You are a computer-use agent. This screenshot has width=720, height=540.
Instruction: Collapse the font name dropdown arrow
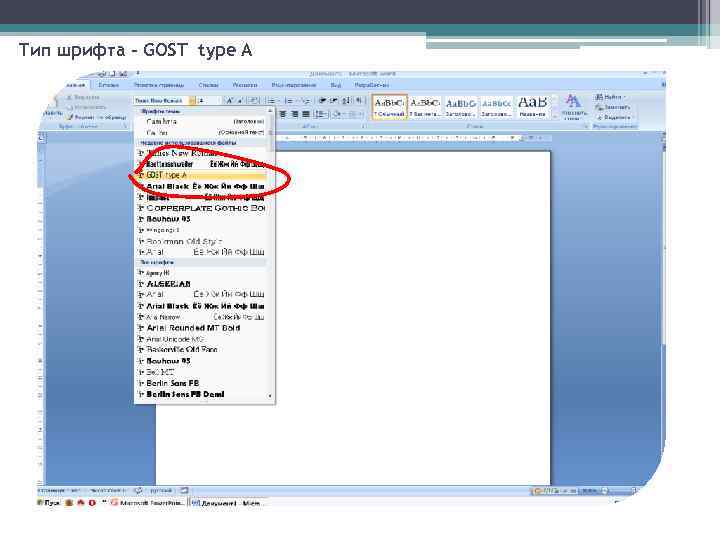tap(192, 101)
